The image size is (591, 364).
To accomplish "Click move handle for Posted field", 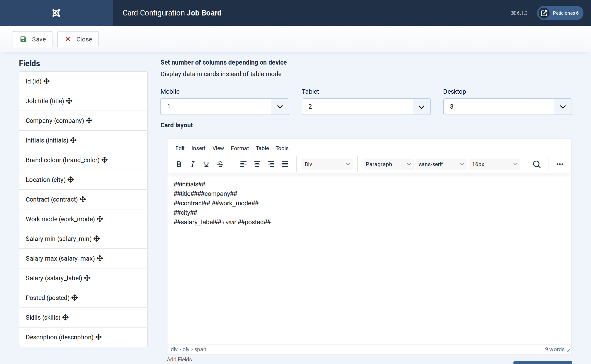I will click(x=75, y=298).
